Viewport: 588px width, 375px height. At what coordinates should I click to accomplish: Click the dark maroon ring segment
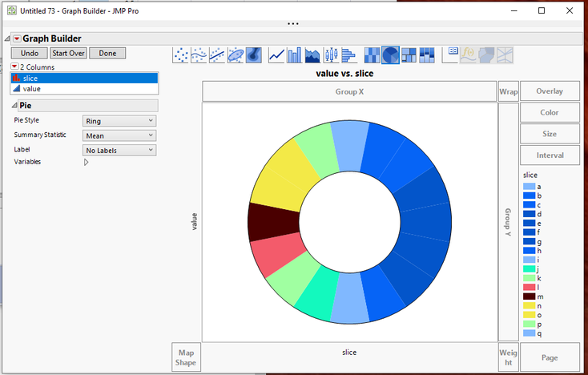(273, 222)
